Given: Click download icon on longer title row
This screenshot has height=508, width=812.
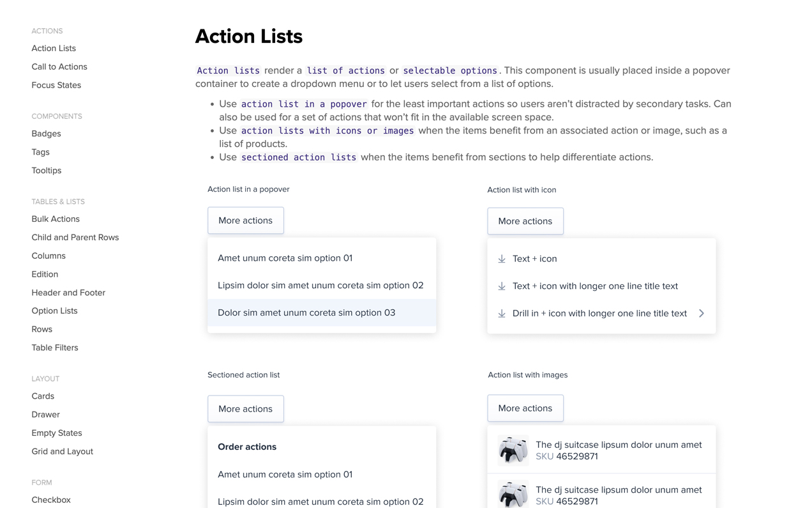Looking at the screenshot, I should click(502, 286).
